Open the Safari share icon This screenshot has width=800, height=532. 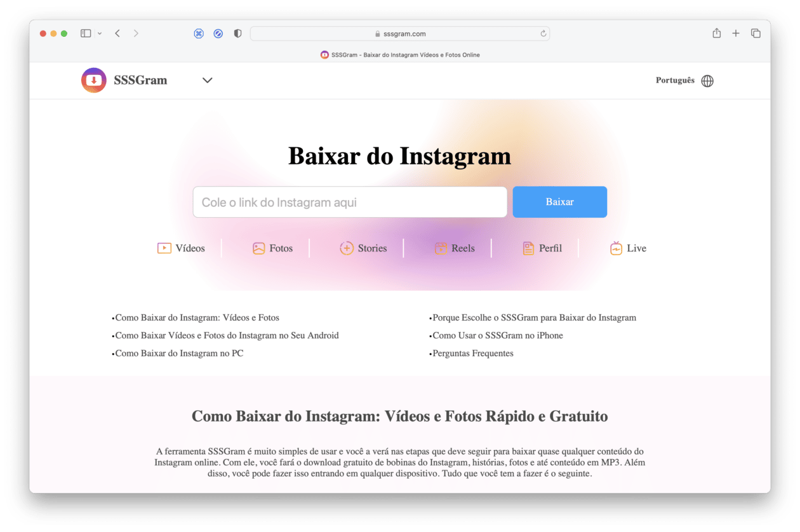[x=716, y=33]
